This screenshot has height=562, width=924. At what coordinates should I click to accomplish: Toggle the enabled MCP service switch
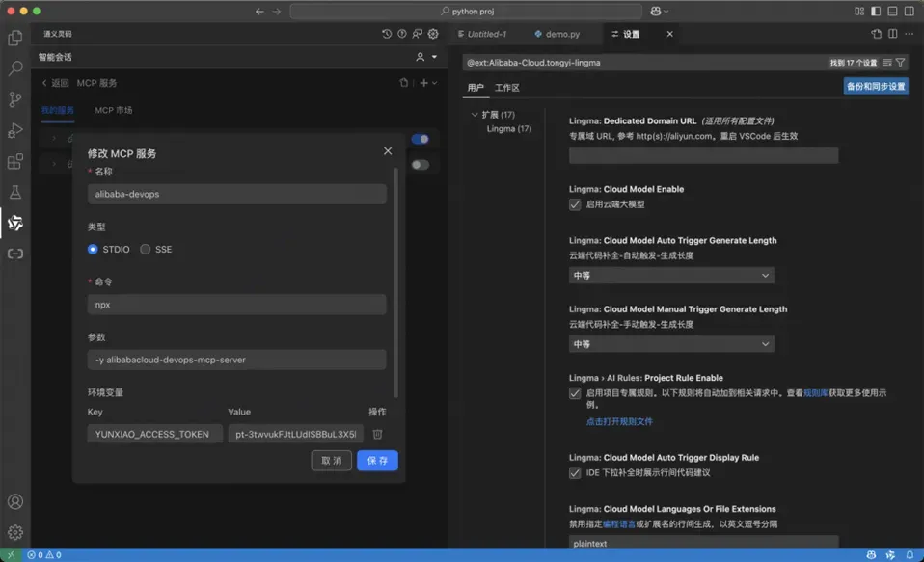pos(421,139)
